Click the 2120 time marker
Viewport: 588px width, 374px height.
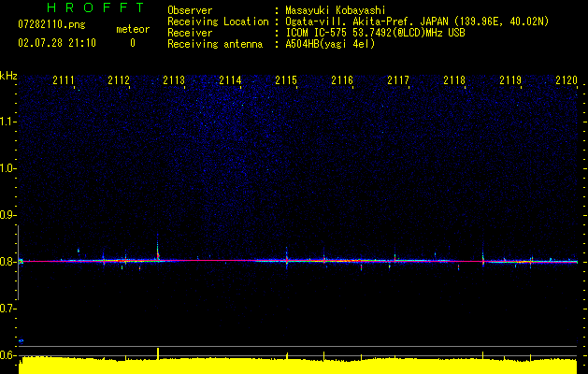coord(566,80)
